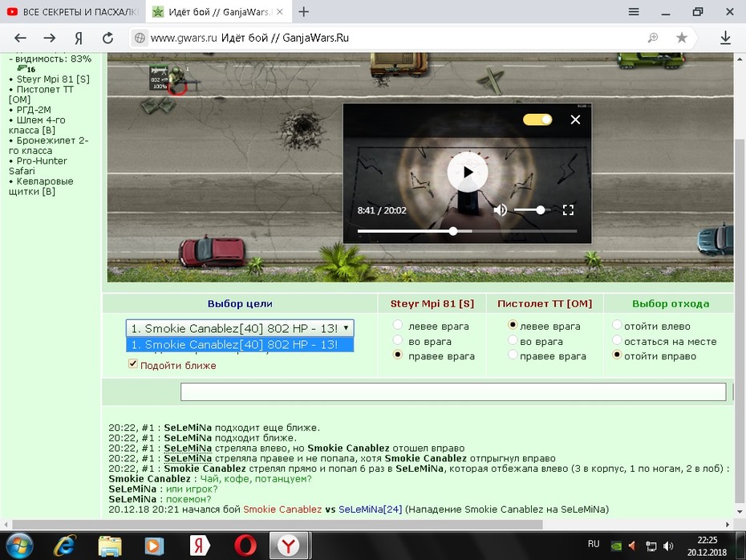The width and height of the screenshot is (746, 560).
Task: Open downloads with the arrow icon
Action: click(x=725, y=38)
